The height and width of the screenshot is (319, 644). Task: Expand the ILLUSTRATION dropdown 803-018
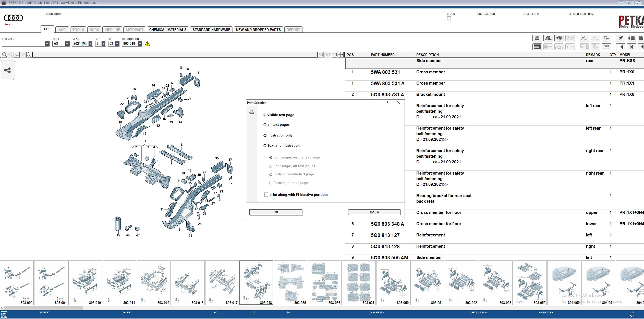point(140,44)
